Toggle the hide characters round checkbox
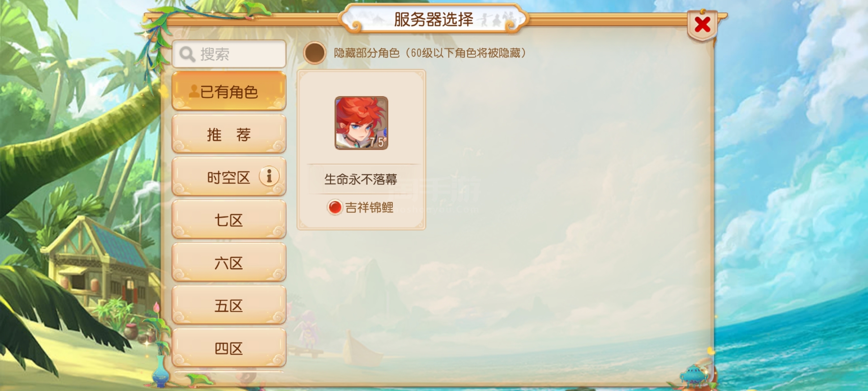The height and width of the screenshot is (391, 868). pyautogui.click(x=315, y=53)
